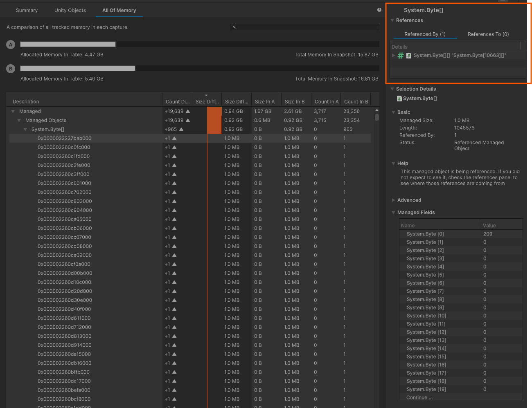Switch to the Summary tab
This screenshot has height=408, width=532.
[27, 10]
